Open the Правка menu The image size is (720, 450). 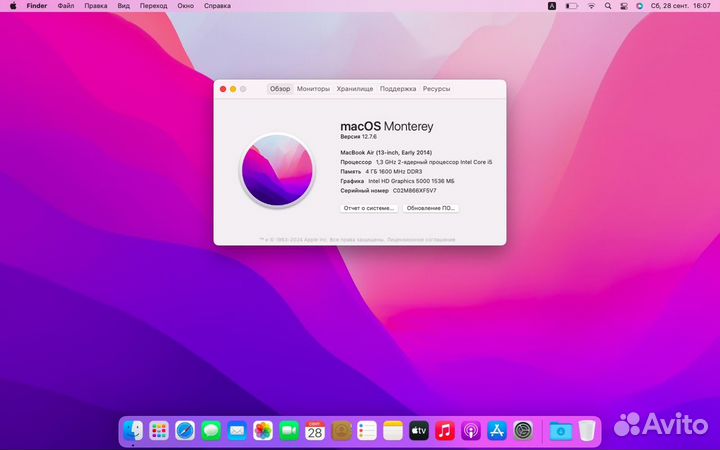coord(96,6)
